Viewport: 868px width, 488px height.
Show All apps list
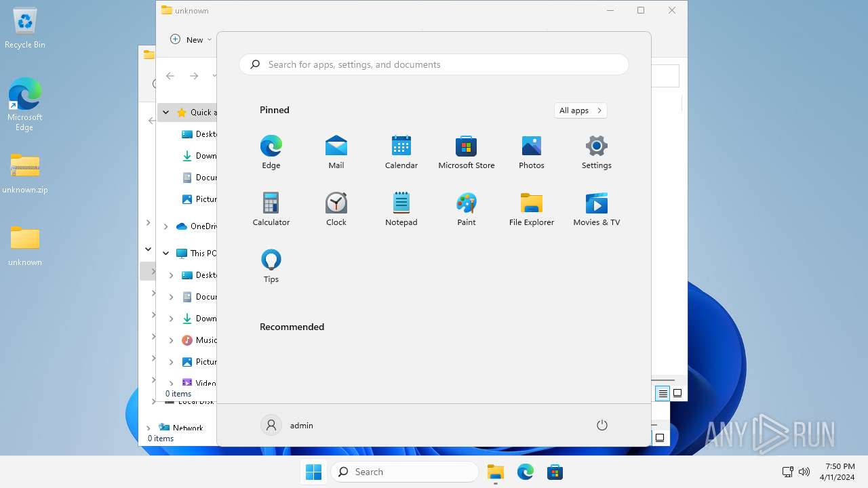click(x=580, y=110)
